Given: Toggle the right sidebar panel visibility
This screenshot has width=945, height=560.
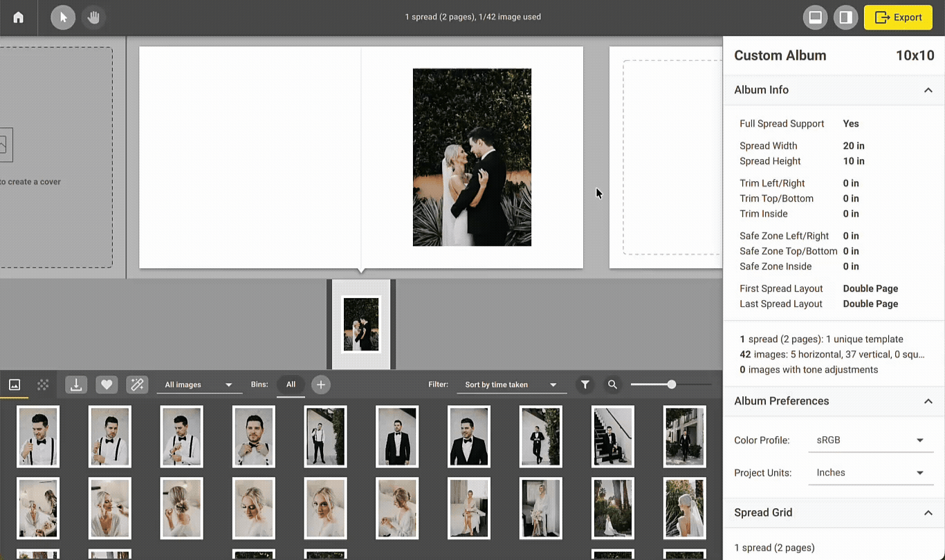Looking at the screenshot, I should click(845, 17).
